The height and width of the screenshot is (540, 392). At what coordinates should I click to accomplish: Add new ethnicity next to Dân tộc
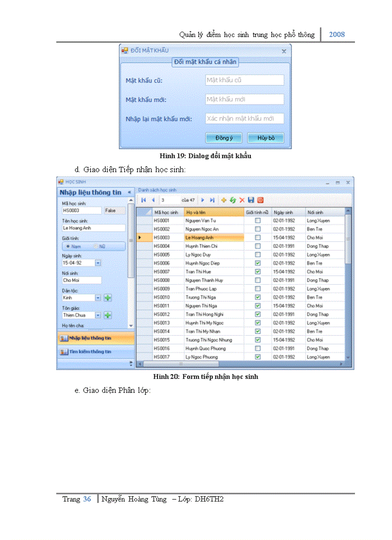click(108, 298)
